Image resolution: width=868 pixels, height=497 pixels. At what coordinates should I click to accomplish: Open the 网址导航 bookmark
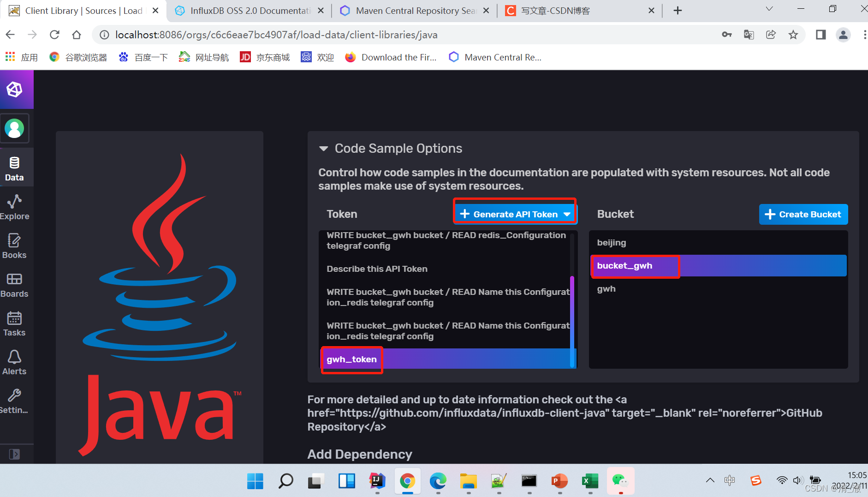[x=203, y=57]
